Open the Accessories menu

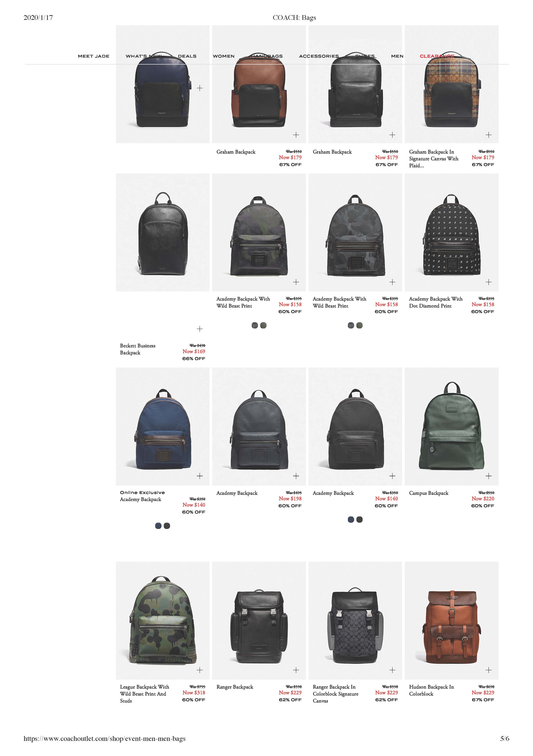pyautogui.click(x=319, y=56)
